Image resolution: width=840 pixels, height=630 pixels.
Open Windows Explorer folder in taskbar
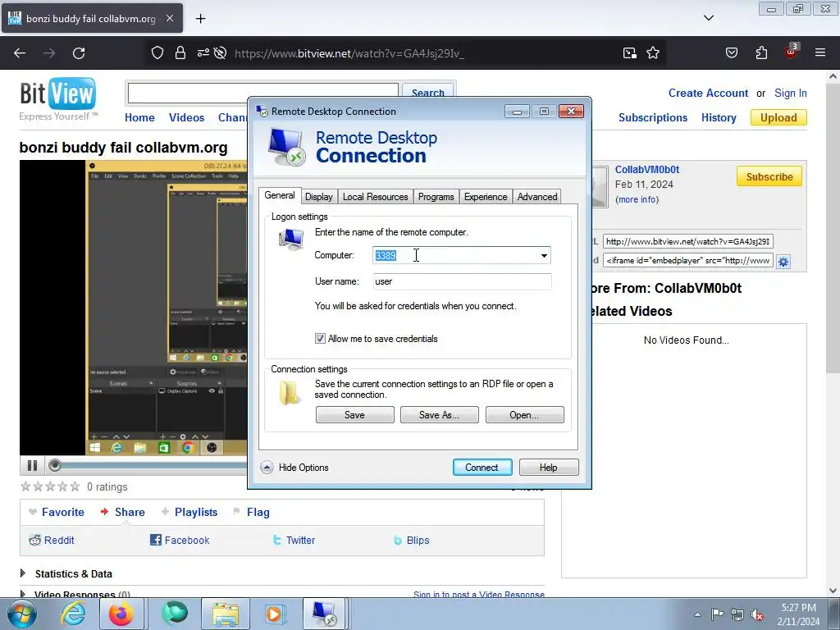coord(226,614)
